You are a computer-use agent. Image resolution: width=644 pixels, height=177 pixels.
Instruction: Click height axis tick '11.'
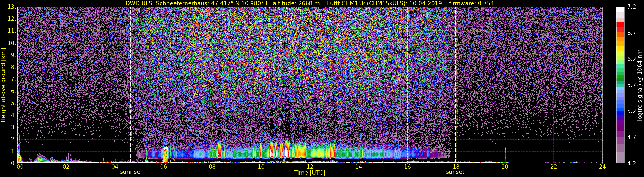[12, 31]
